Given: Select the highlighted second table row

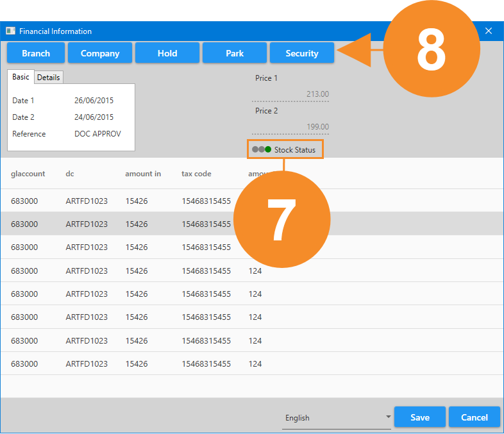Looking at the screenshot, I should tap(128, 224).
